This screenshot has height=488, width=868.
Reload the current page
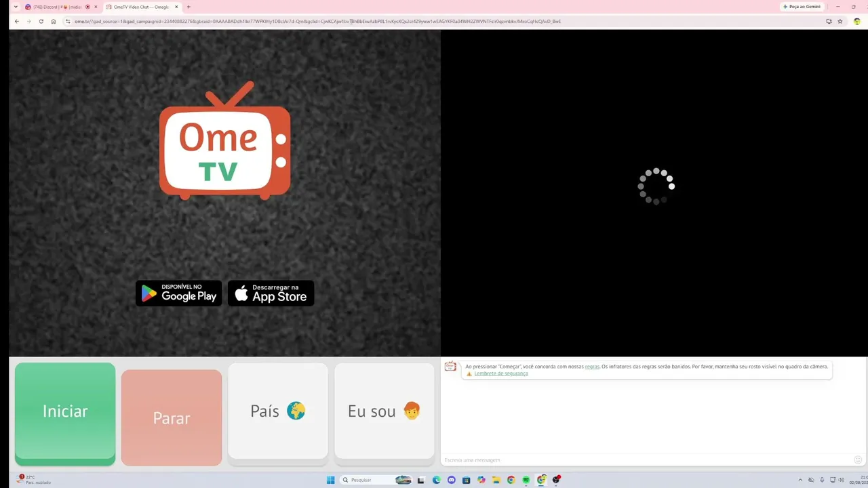[x=41, y=21]
